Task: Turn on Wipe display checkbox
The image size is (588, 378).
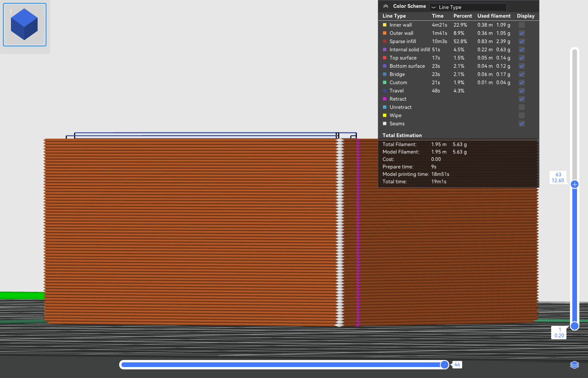Action: click(521, 116)
